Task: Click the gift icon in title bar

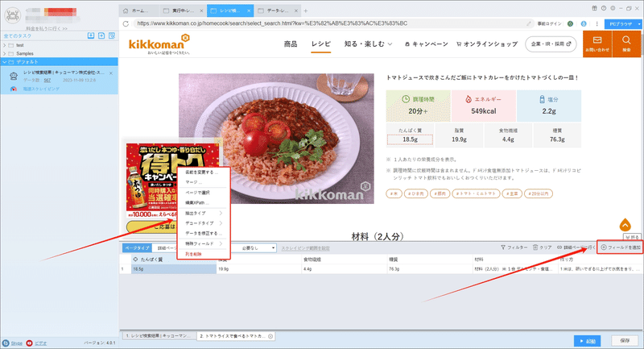Action: tap(594, 8)
